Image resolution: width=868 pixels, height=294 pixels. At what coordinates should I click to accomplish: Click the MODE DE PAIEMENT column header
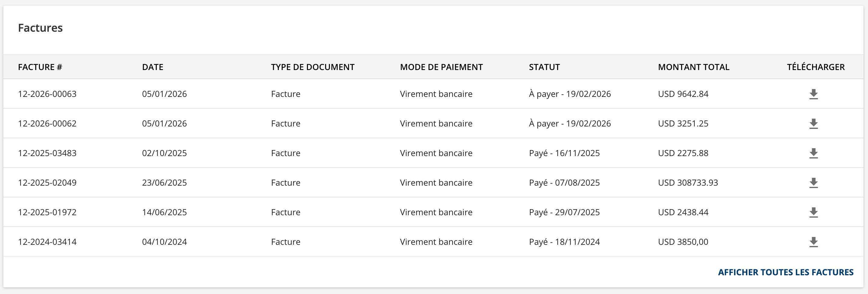(441, 67)
